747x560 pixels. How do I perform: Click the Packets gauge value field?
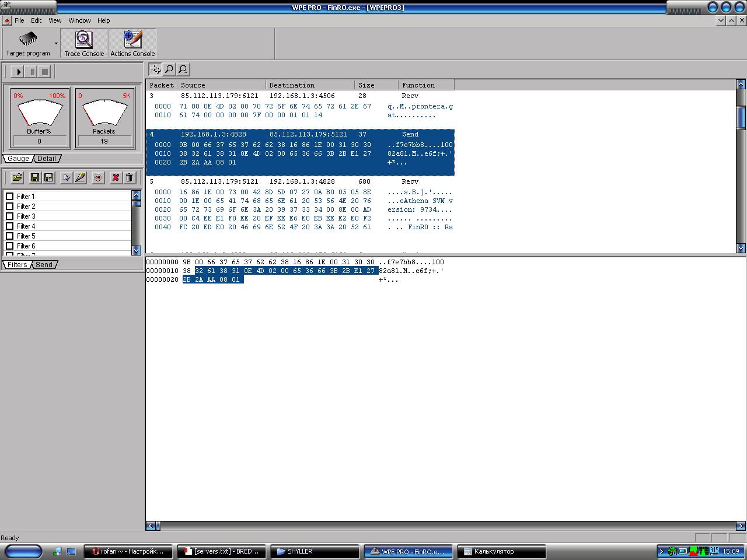pos(104,141)
